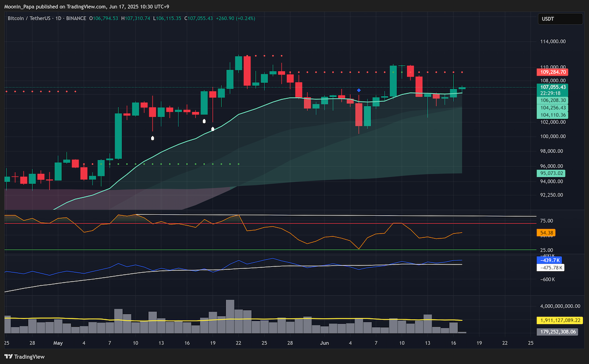Image resolution: width=589 pixels, height=364 pixels.
Task: Select the 95,073.02 price label
Action: point(552,173)
